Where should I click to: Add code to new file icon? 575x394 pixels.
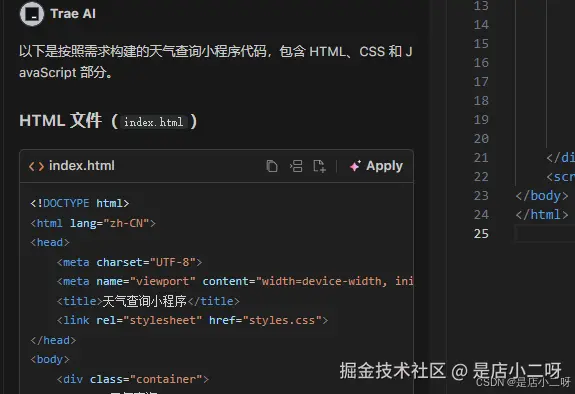tap(319, 166)
